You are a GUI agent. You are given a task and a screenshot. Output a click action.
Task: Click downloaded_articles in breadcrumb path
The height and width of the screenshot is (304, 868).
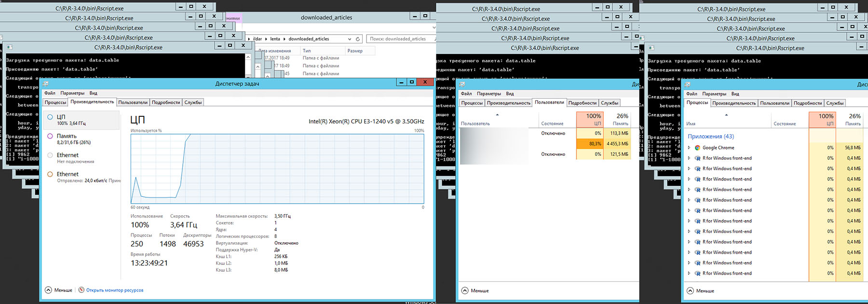[309, 39]
